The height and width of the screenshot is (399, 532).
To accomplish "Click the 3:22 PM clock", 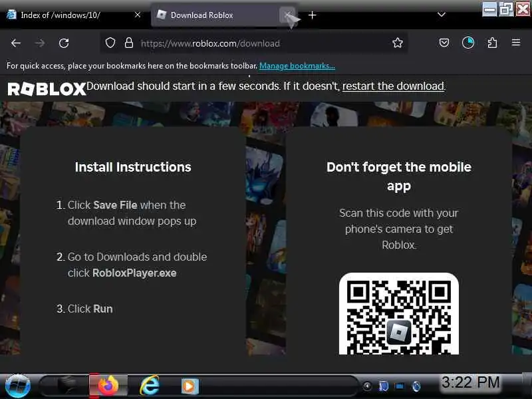I will 471,382.
